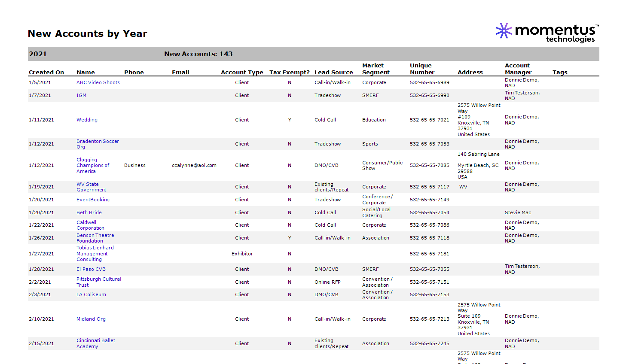Open the ABC Video Shoots account link
Viewport: 626px width, 364px height.
[x=98, y=82]
